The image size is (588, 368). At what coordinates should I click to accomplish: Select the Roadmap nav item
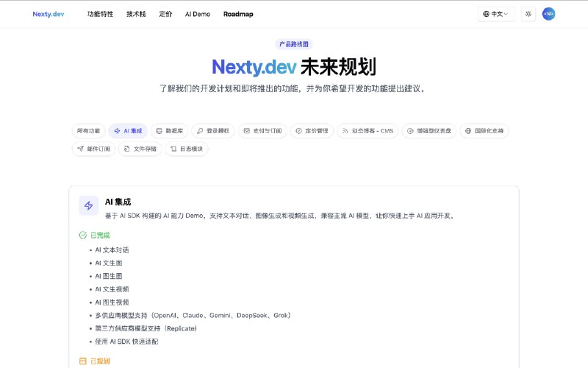pos(238,14)
